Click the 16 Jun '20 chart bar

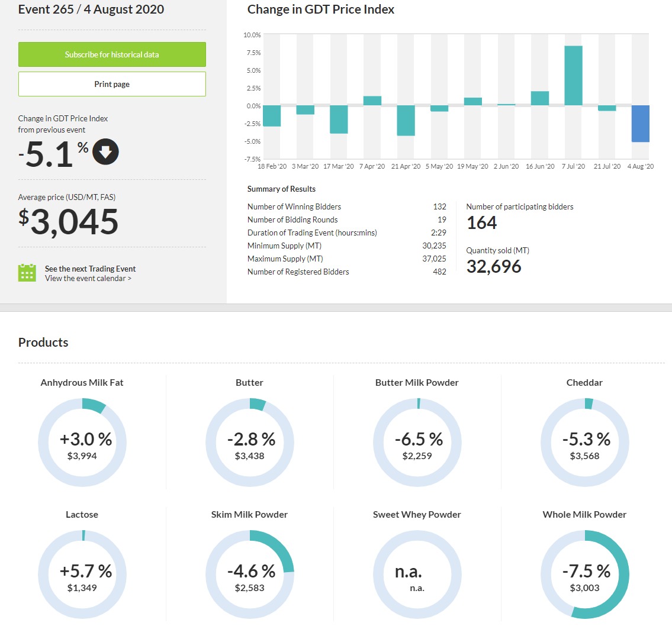(x=540, y=99)
